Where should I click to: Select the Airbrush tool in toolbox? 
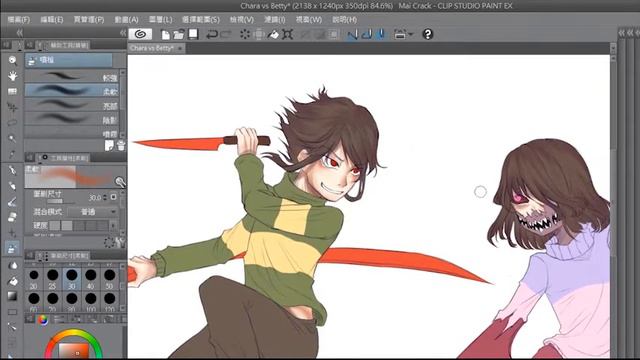12,248
